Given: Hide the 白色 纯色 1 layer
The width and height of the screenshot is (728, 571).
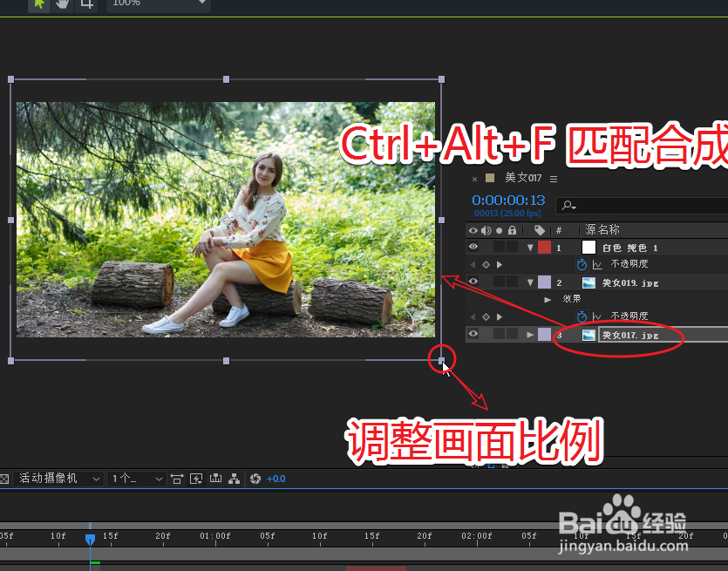Looking at the screenshot, I should (473, 247).
